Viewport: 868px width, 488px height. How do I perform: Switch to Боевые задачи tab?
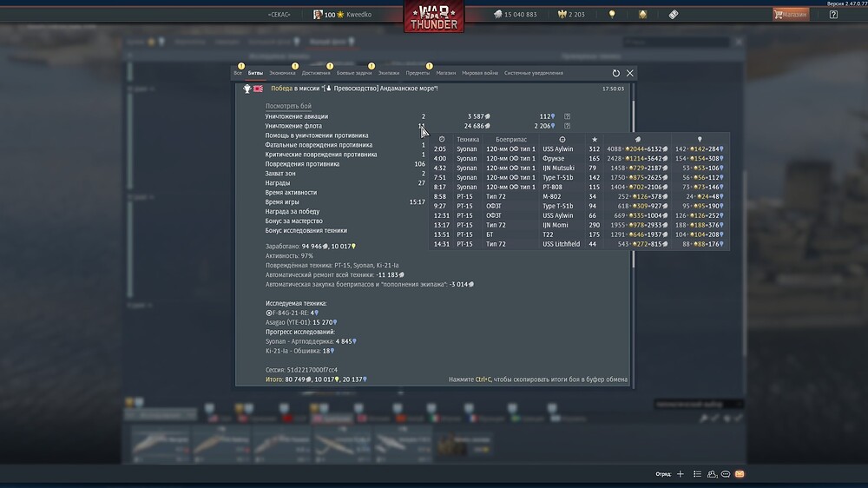tap(354, 73)
